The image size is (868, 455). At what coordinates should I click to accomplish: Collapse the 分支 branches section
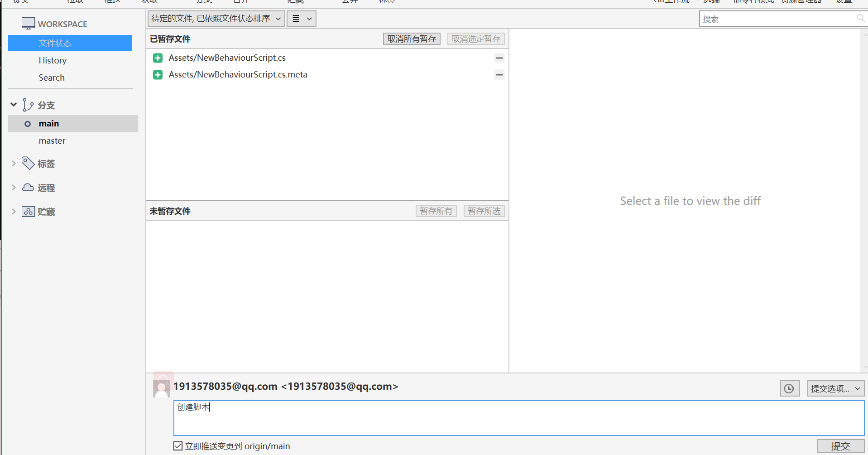[14, 105]
